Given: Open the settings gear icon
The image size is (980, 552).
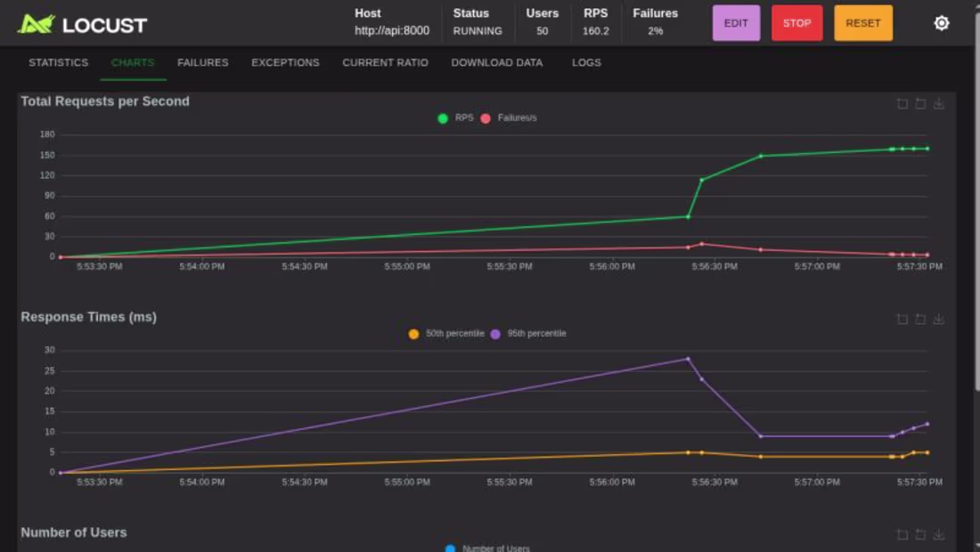Looking at the screenshot, I should click(942, 23).
